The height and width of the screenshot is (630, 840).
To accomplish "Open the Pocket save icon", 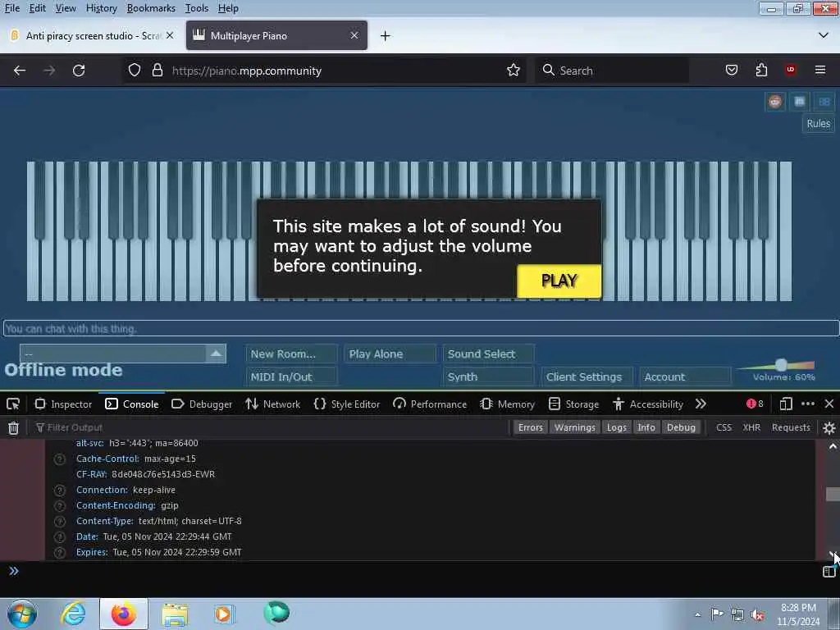I will tap(731, 71).
